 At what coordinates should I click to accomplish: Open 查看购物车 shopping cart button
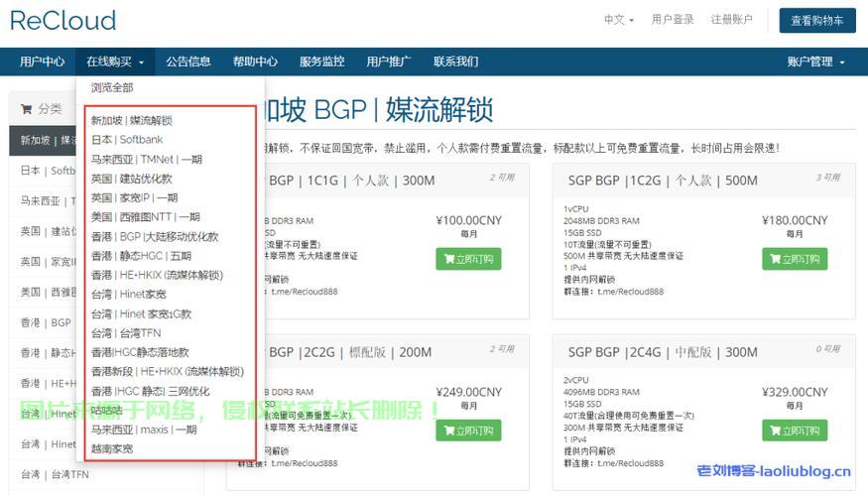point(817,21)
